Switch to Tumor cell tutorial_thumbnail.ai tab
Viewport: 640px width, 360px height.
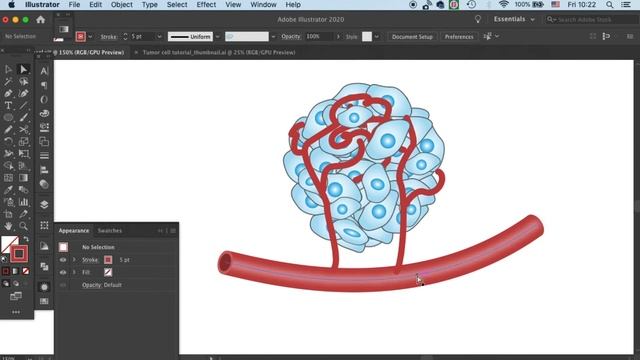(x=219, y=52)
